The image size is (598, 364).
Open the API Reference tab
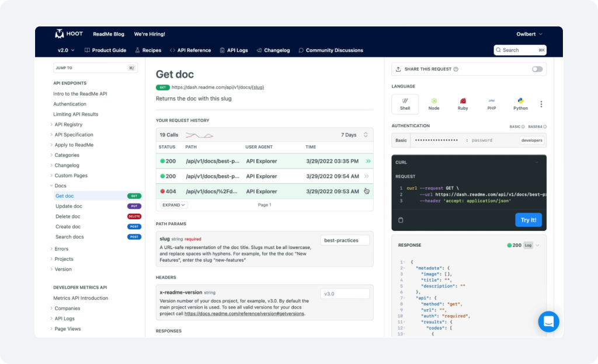click(190, 50)
